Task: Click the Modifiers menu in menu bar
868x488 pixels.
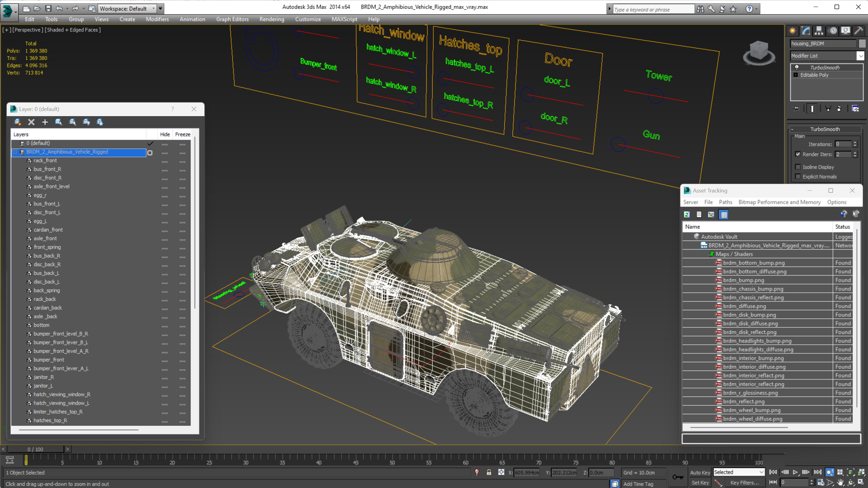Action: click(157, 19)
